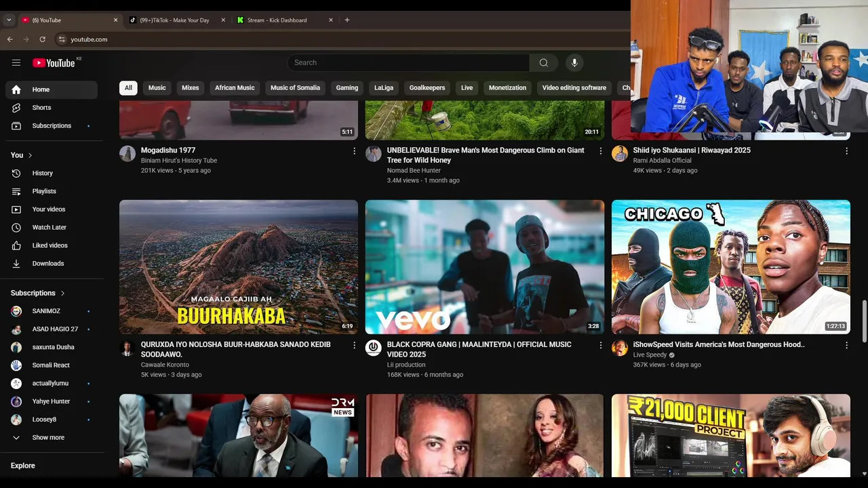Close the TikTok browser tab
Image resolution: width=868 pixels, height=488 pixels.
pos(223,20)
